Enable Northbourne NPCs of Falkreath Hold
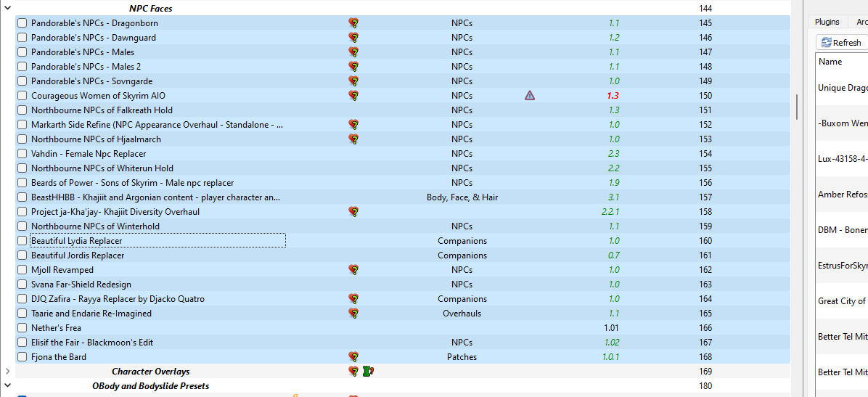The image size is (868, 397). (x=22, y=110)
